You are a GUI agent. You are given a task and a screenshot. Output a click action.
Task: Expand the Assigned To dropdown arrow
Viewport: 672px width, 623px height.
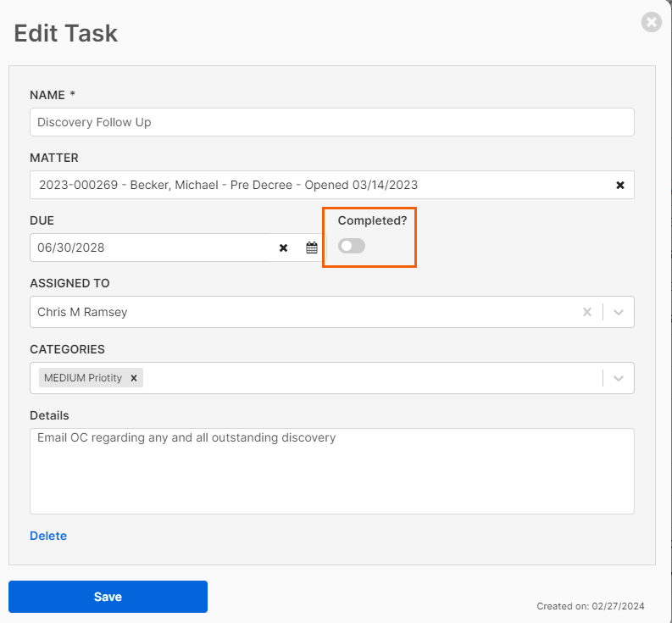[x=618, y=312]
